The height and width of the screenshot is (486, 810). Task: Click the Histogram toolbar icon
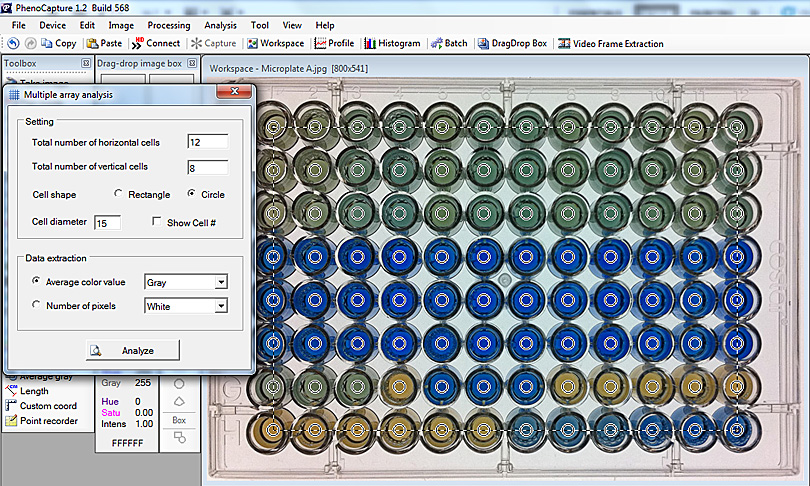click(x=392, y=44)
